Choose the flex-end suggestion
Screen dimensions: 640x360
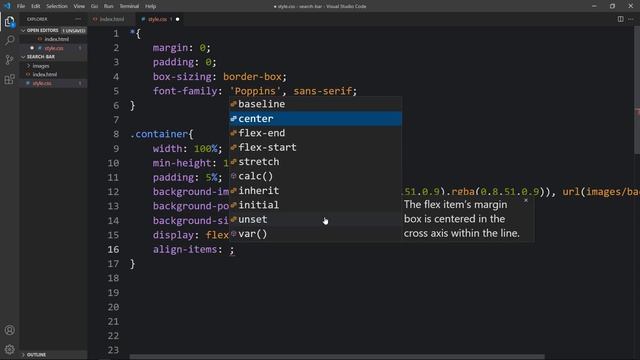click(316, 133)
